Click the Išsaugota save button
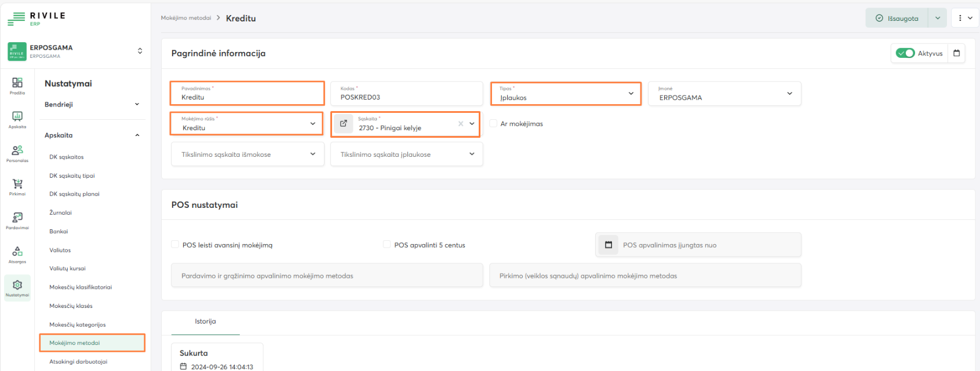 coord(897,19)
